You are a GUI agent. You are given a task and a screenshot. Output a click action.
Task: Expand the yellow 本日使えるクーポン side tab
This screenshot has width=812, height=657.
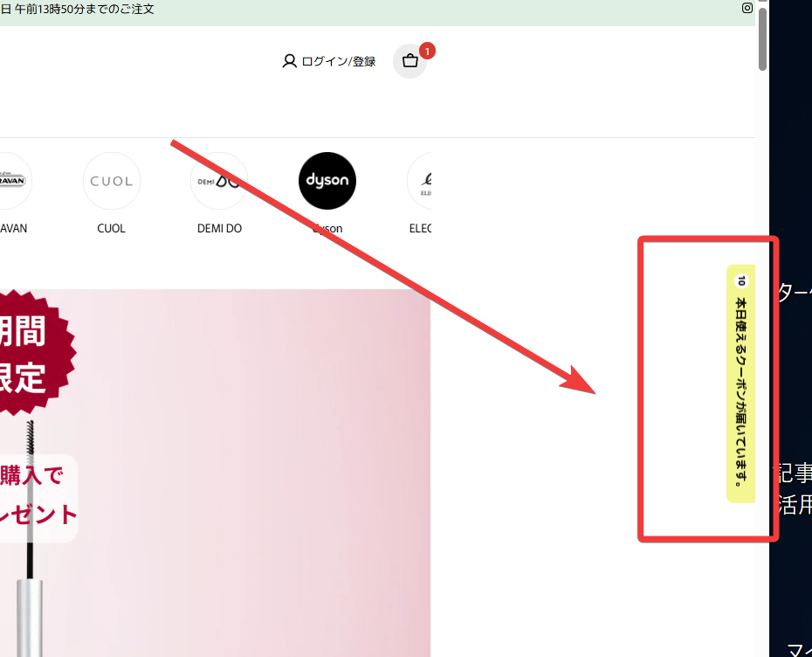741,384
